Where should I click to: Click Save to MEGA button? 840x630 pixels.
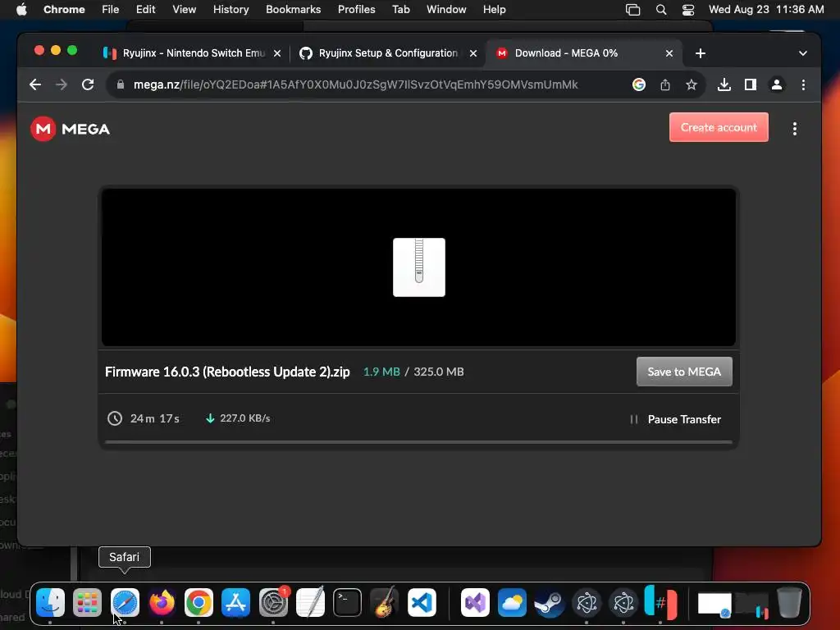684,372
